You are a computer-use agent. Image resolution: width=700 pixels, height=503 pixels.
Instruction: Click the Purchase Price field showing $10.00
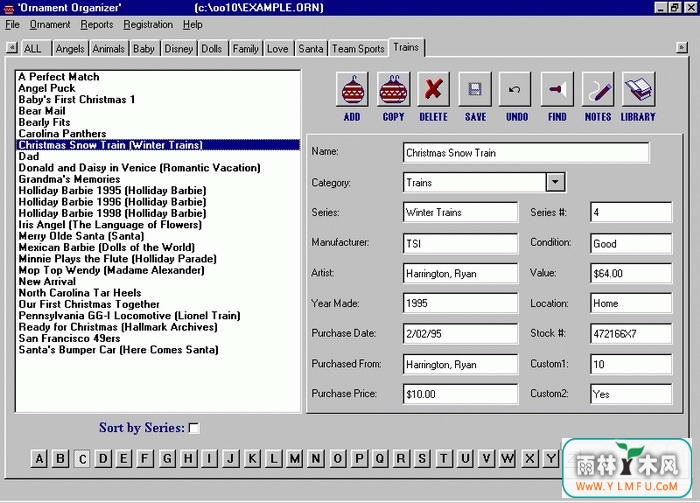460,394
